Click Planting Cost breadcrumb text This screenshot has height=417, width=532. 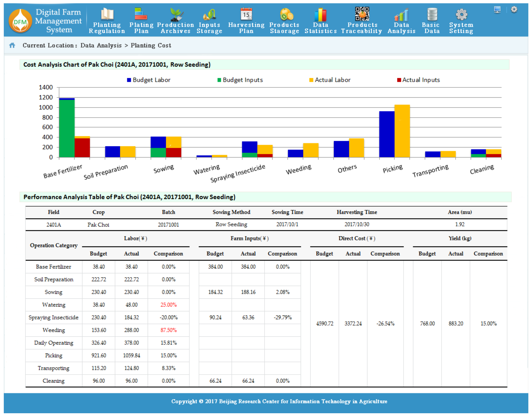[x=151, y=45]
